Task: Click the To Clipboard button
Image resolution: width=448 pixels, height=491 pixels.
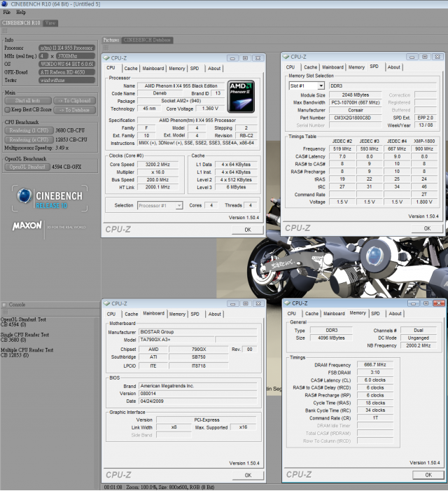Action: [74, 101]
